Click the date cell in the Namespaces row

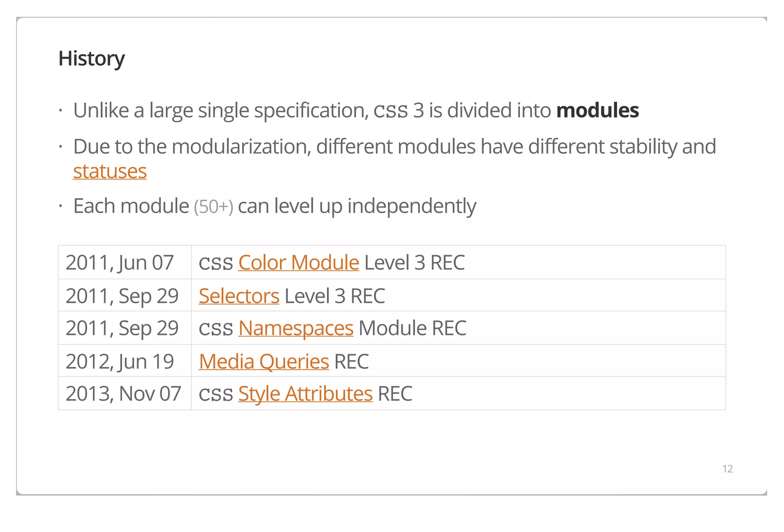tap(122, 328)
